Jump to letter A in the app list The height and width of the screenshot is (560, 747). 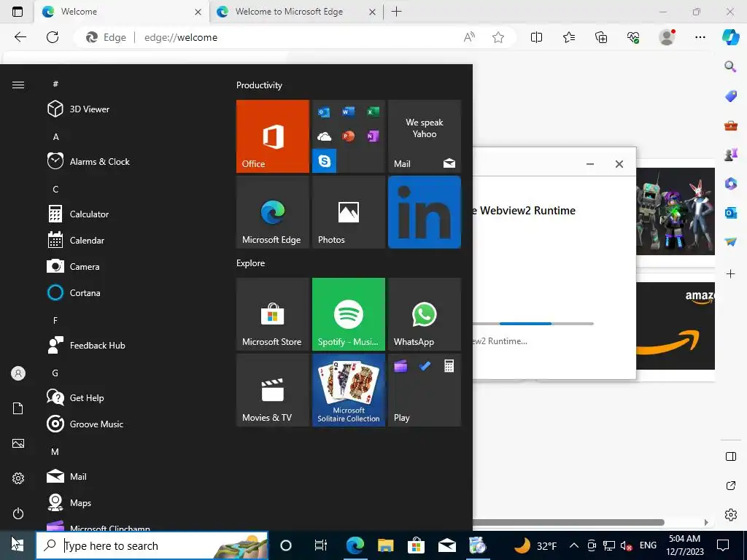(55, 137)
